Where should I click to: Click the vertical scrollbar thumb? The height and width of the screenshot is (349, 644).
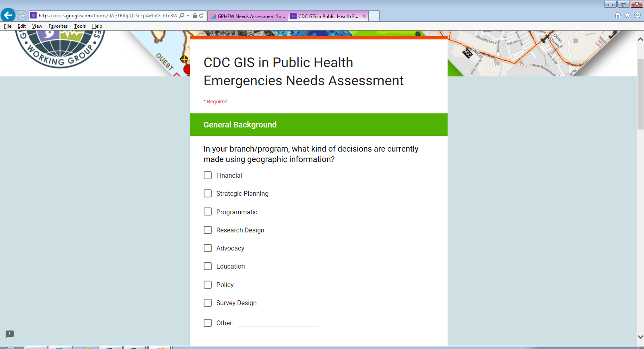point(640,94)
